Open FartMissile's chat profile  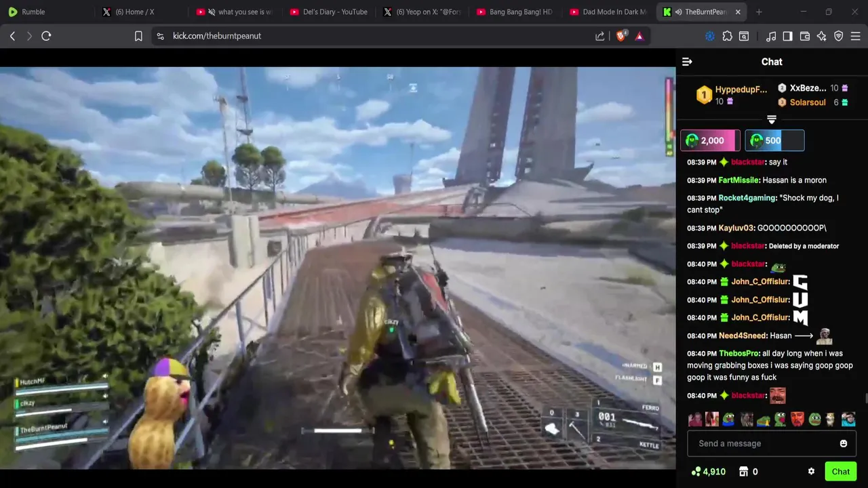point(738,180)
